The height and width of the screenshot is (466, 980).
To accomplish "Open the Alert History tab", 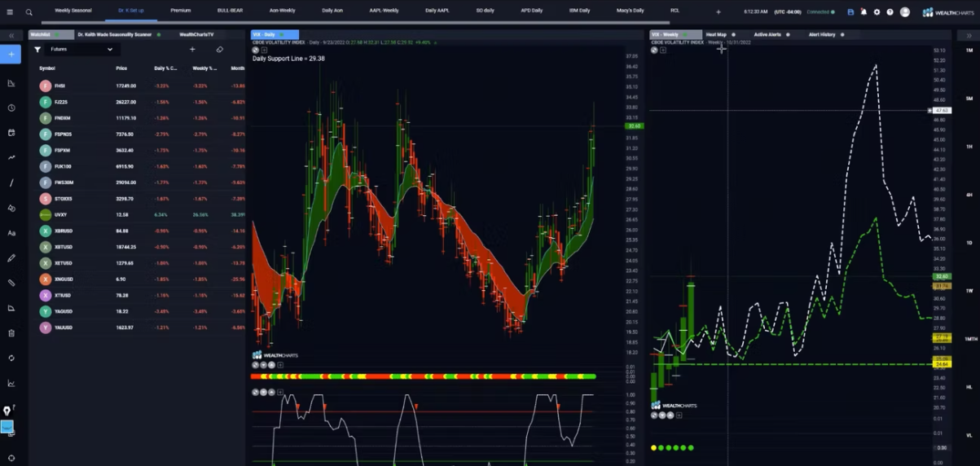I will (x=822, y=35).
